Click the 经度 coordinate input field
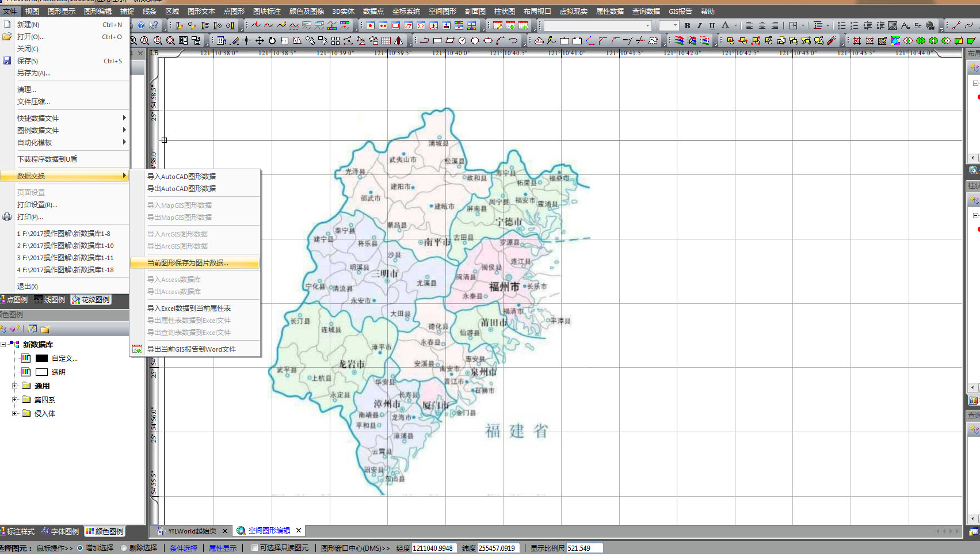The height and width of the screenshot is (560, 980). [434, 548]
